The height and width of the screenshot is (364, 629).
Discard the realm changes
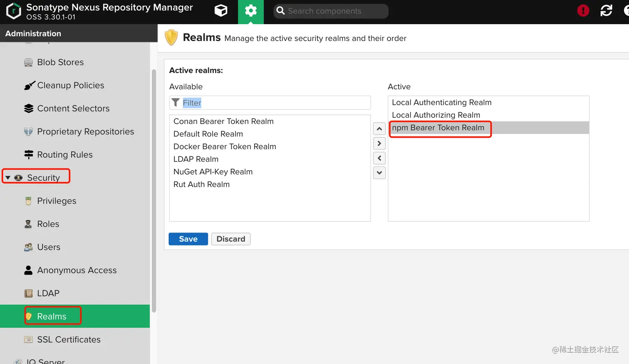pyautogui.click(x=230, y=239)
